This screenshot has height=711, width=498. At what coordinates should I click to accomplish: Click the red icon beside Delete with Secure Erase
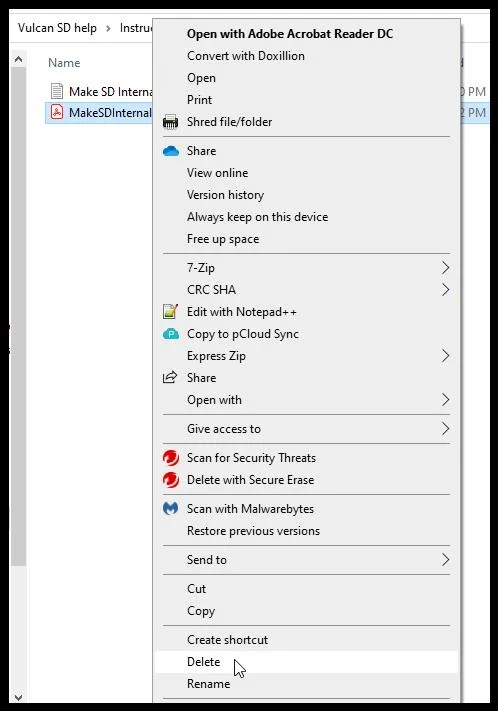[171, 480]
